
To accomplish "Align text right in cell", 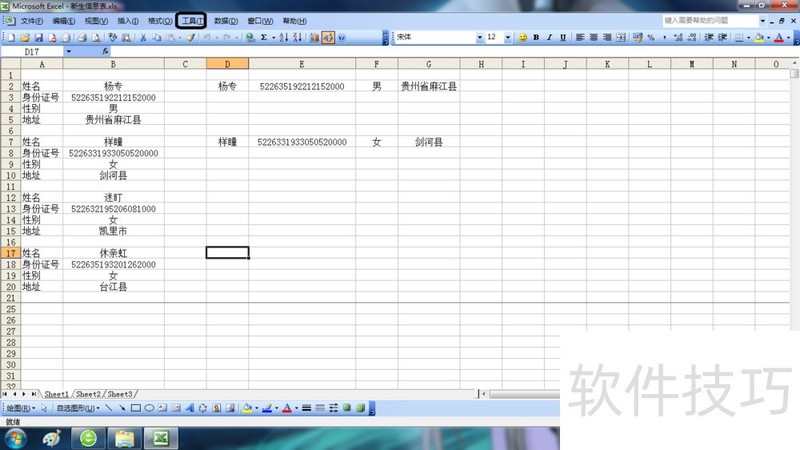I will (x=607, y=37).
